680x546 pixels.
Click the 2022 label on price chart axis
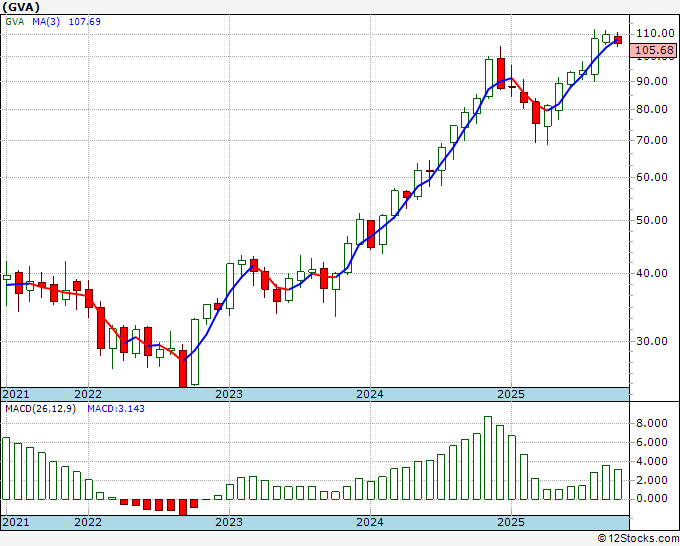click(88, 394)
